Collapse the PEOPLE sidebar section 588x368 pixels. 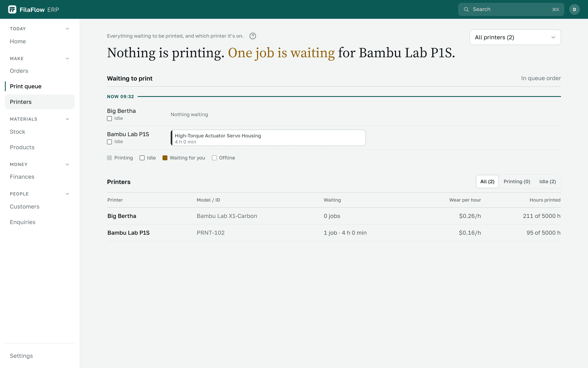coord(67,194)
